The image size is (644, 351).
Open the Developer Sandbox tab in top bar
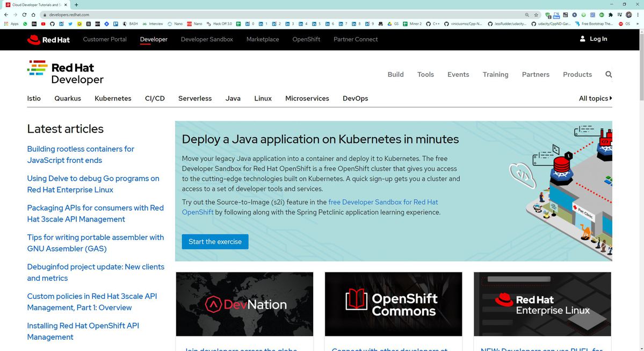[x=207, y=39]
